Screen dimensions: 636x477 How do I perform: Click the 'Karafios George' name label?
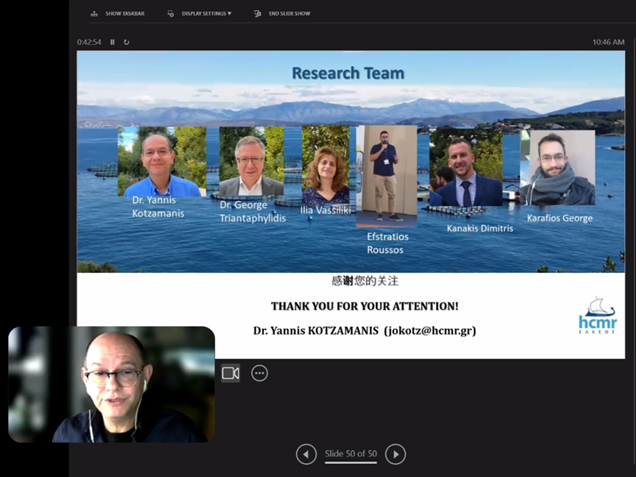click(560, 218)
